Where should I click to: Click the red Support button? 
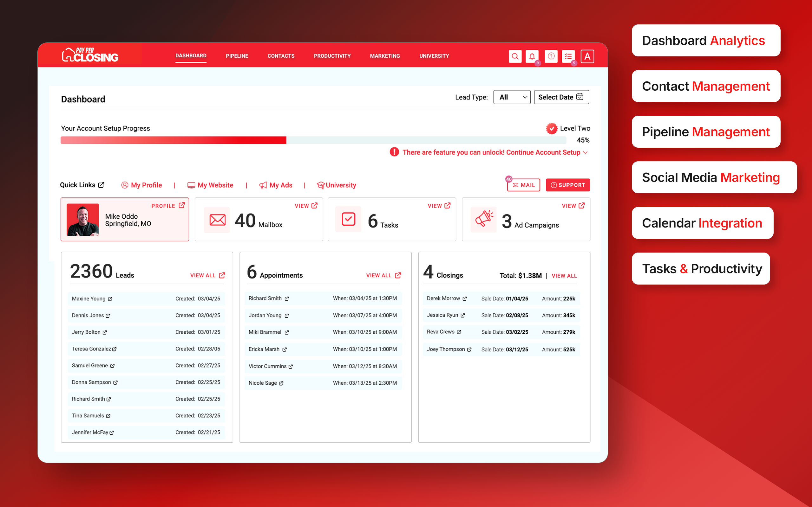(x=568, y=185)
